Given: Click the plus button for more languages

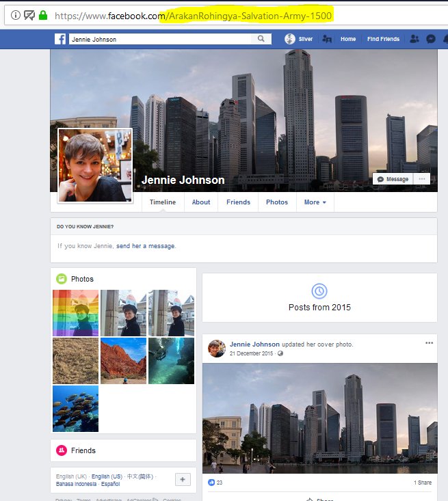Looking at the screenshot, I should (x=183, y=479).
